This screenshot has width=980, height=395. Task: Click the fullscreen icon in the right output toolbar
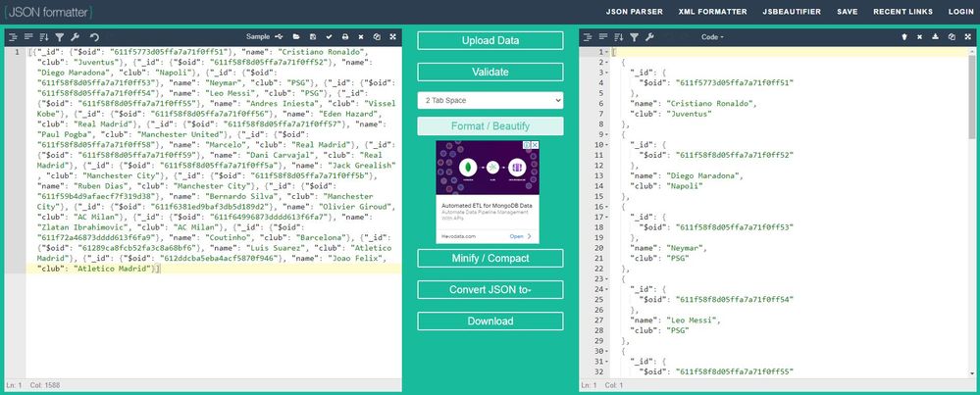967,37
